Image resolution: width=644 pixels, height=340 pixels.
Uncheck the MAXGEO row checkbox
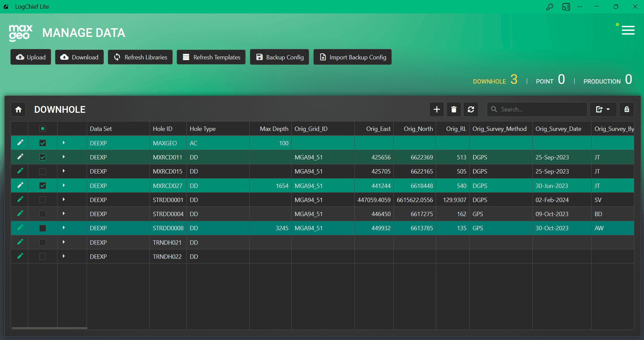tap(43, 143)
